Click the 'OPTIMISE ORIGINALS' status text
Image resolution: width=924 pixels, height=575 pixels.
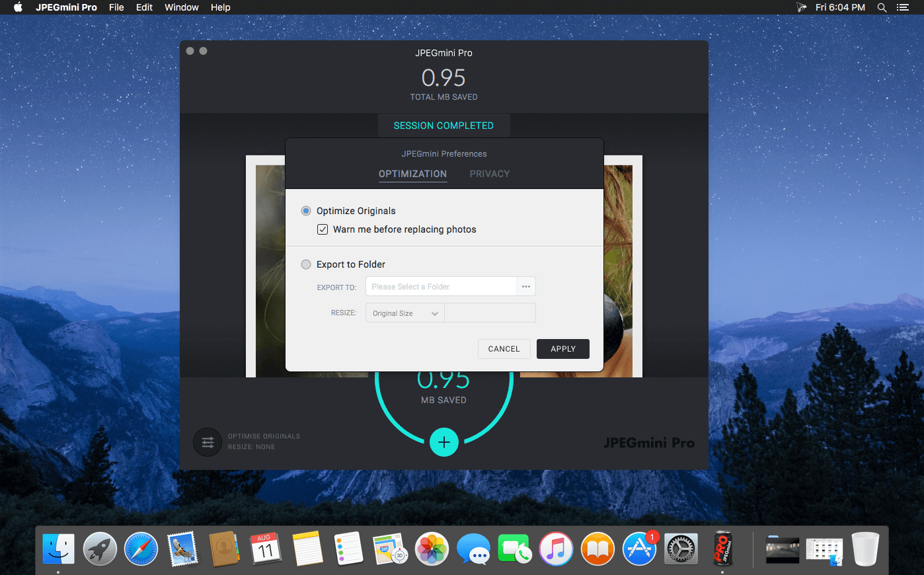pos(264,436)
